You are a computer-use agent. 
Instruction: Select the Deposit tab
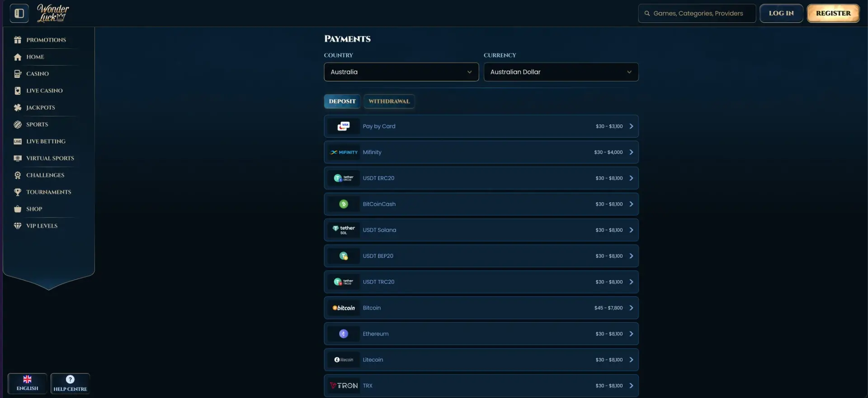coord(342,101)
